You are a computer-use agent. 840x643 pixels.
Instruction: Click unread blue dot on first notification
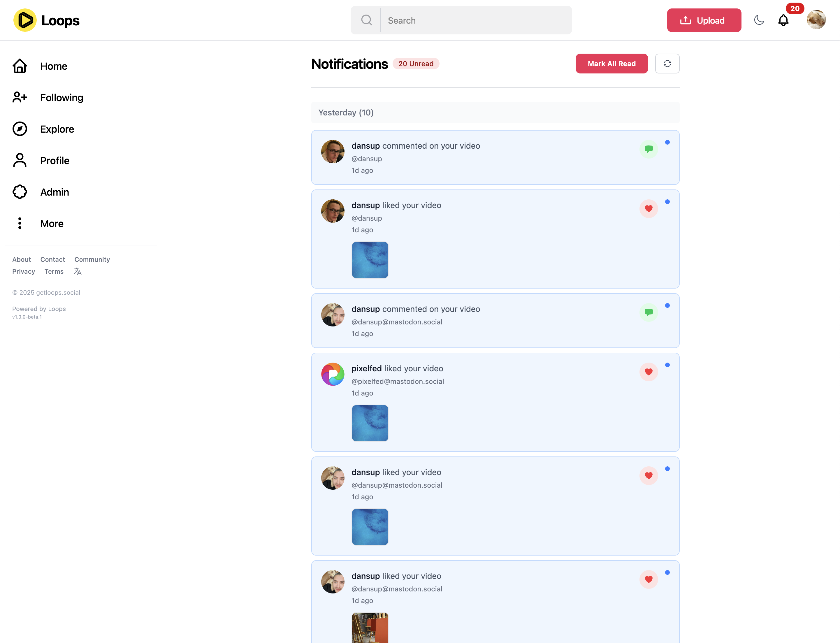667,142
